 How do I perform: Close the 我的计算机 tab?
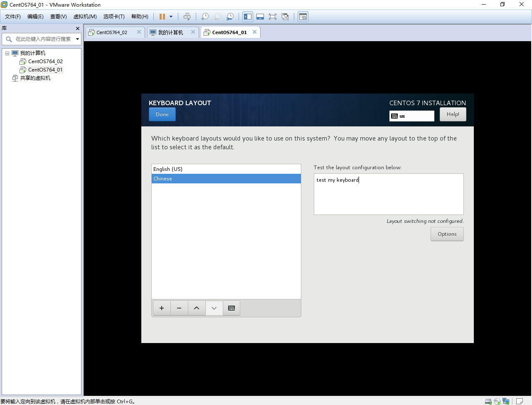coord(193,32)
